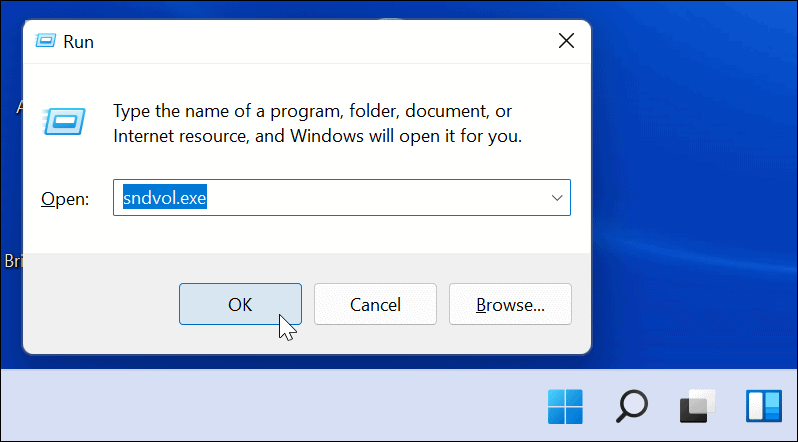798x442 pixels.
Task: Open the Widgets panel icon
Action: [x=763, y=407]
